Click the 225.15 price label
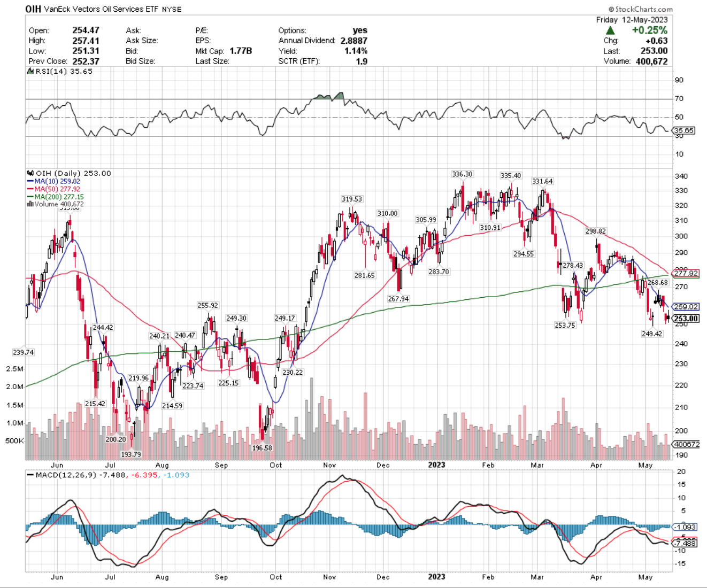The width and height of the screenshot is (707, 588). click(228, 383)
